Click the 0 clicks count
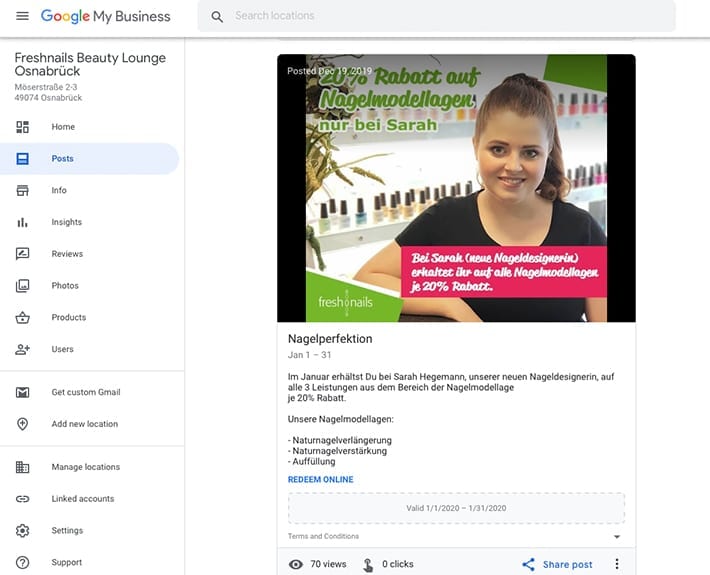Screen dimensions: 710x575 click(x=398, y=564)
